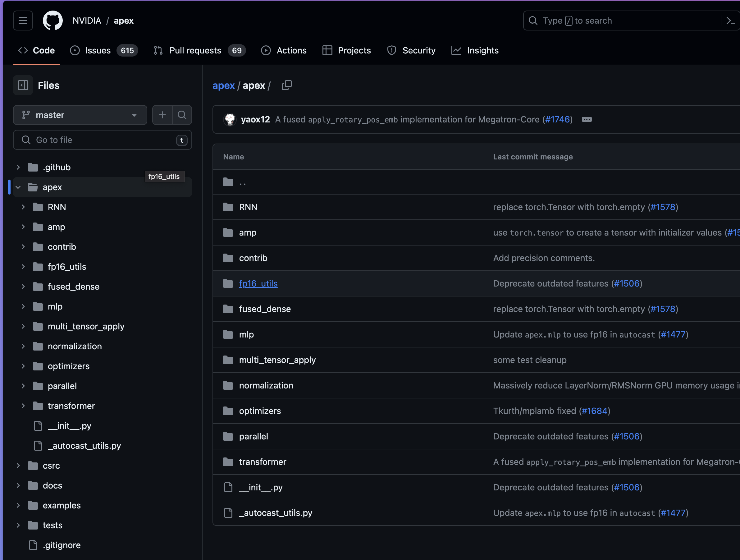This screenshot has height=560, width=740.
Task: Collapse the file tree panel icon
Action: [23, 85]
